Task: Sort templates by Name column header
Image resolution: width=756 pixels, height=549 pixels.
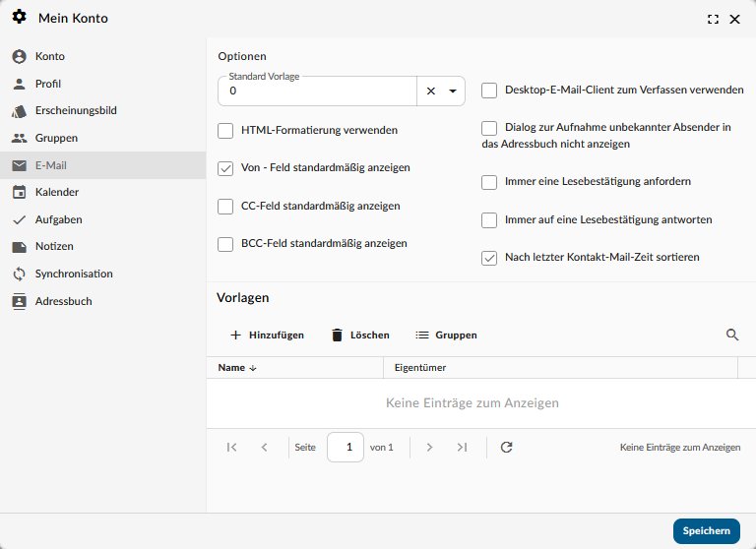Action: click(232, 367)
